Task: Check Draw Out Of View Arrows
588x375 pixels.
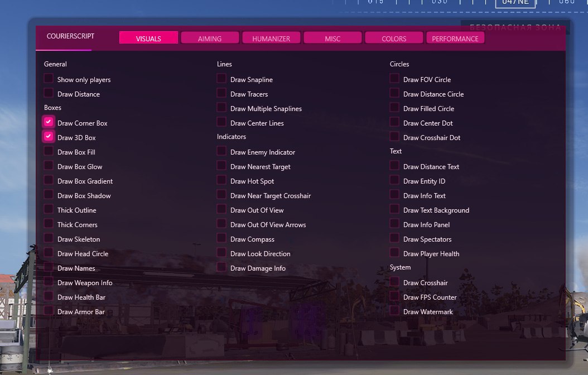Action: (x=221, y=224)
